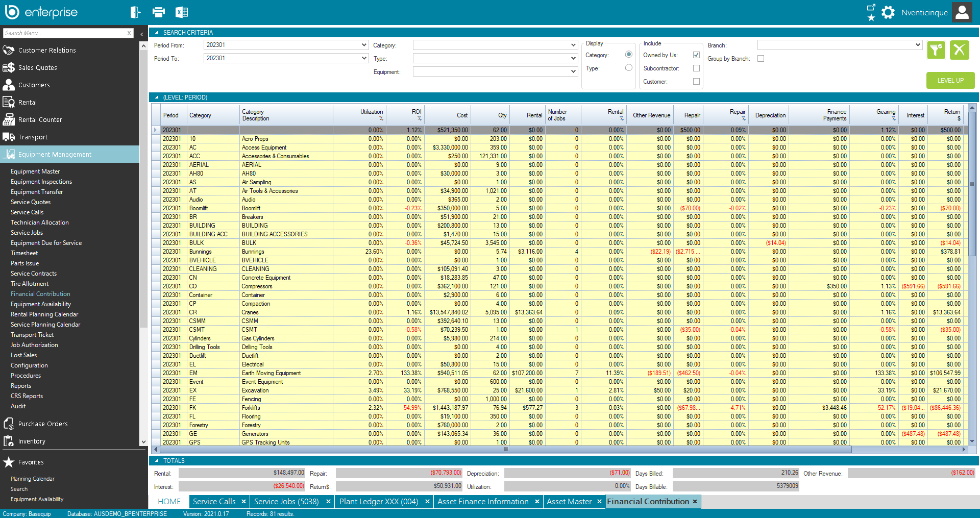980x518 pixels.
Task: Apply filters using the green funnel icon
Action: tap(936, 50)
